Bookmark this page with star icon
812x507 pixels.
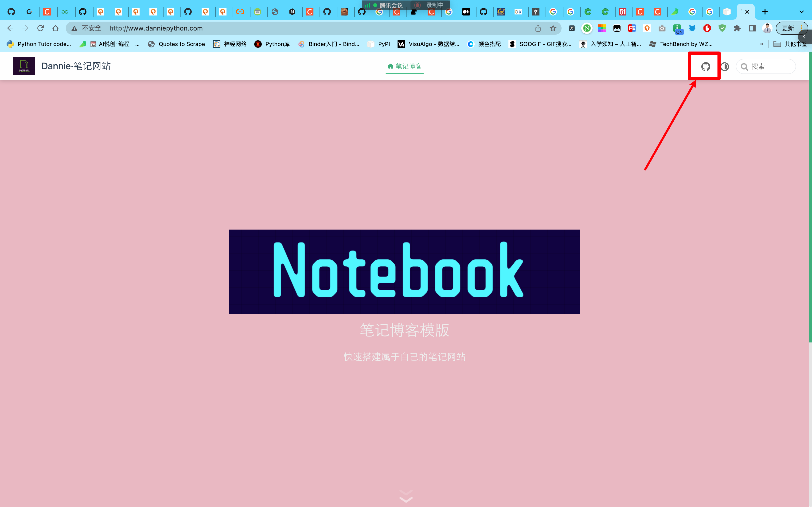coord(553,28)
